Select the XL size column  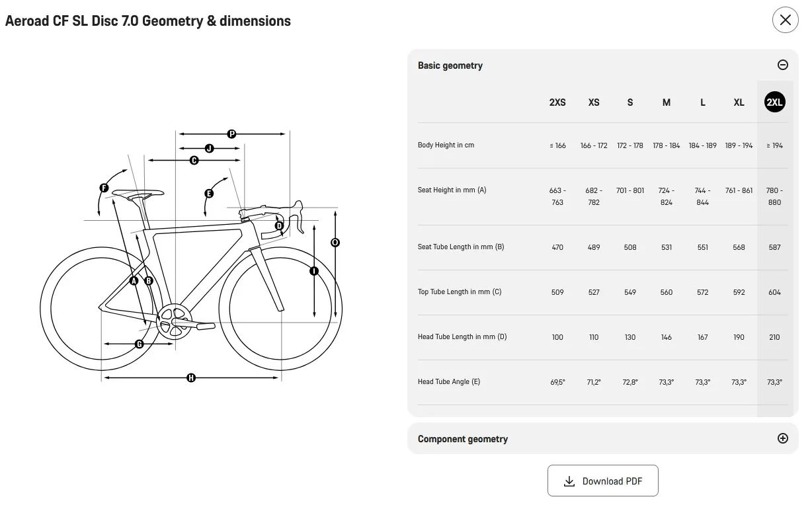pyautogui.click(x=739, y=102)
